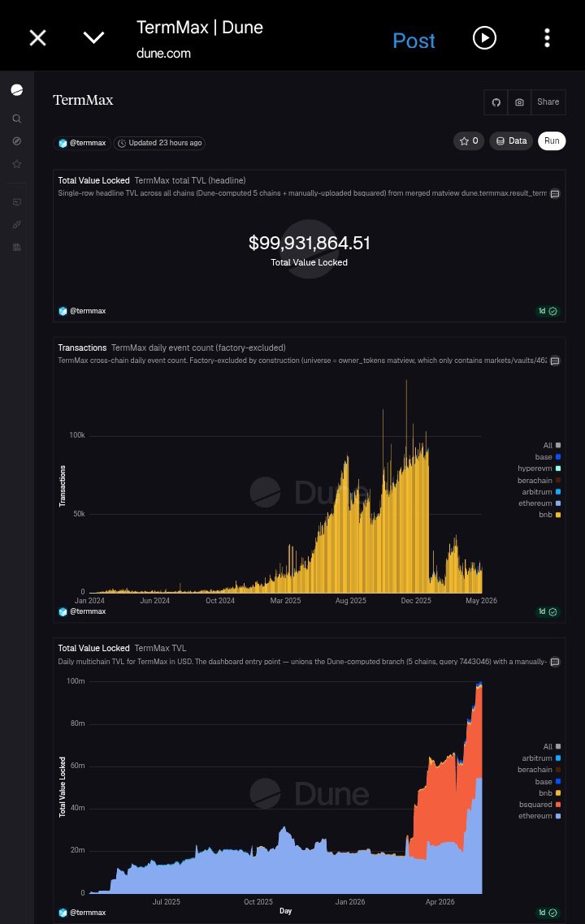Open comment icon on Transactions panel

coord(555,361)
